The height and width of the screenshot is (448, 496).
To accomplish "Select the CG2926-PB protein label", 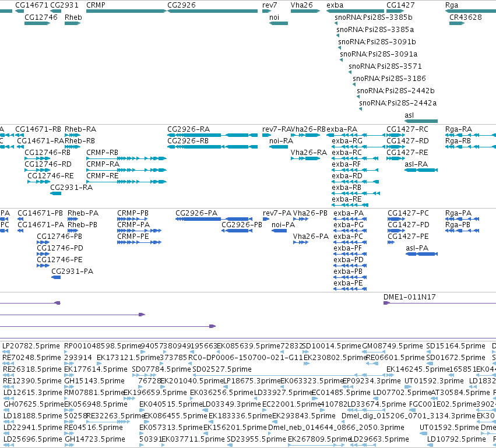I will point(242,225).
